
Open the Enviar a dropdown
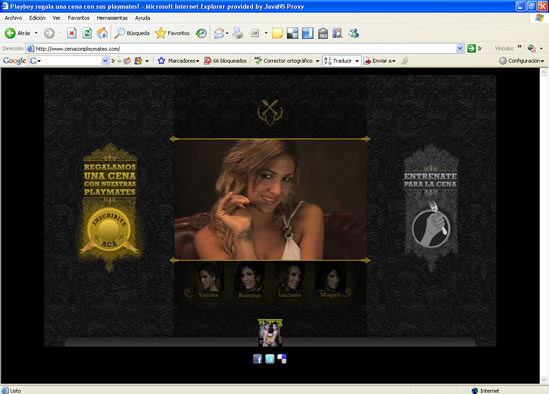(394, 61)
